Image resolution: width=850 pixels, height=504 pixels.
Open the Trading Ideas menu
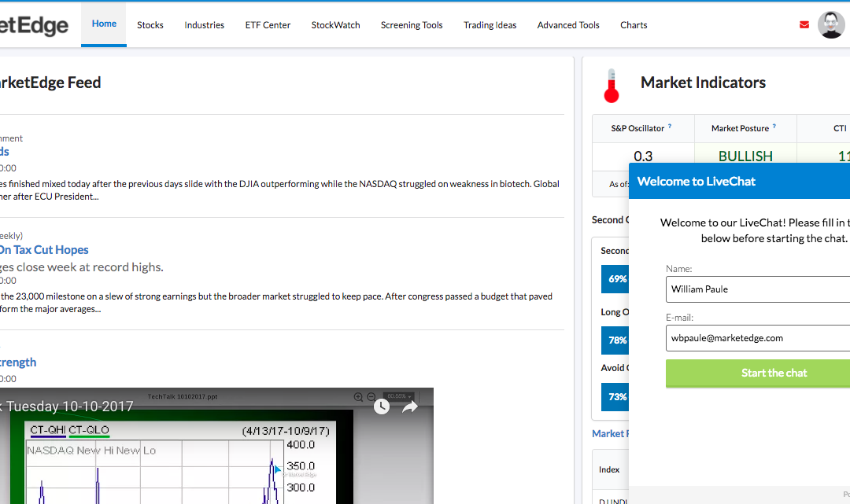click(490, 25)
